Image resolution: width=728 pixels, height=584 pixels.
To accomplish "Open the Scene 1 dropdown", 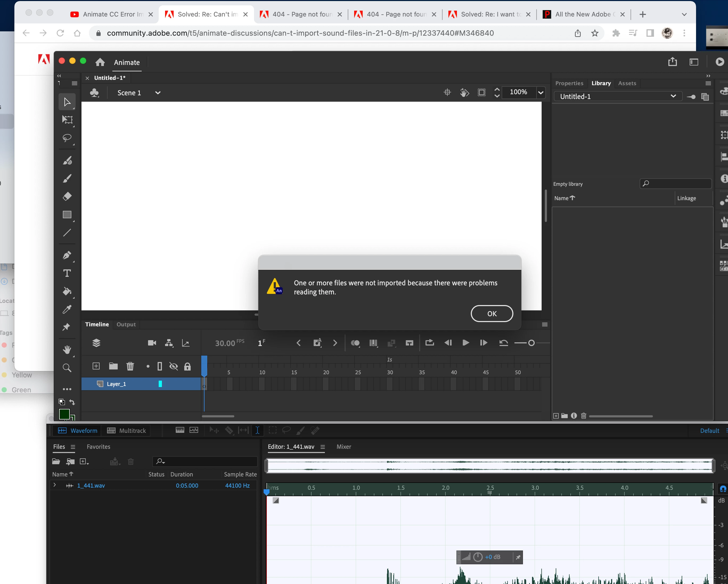I will (x=157, y=93).
